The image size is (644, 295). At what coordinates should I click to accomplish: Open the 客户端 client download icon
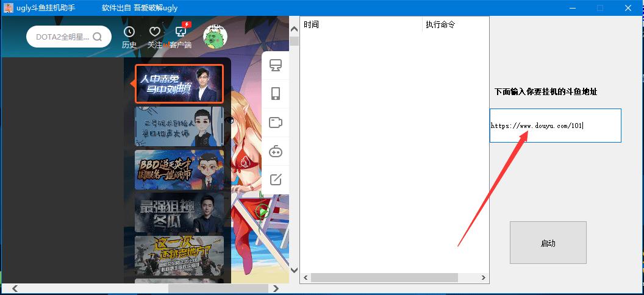click(181, 32)
